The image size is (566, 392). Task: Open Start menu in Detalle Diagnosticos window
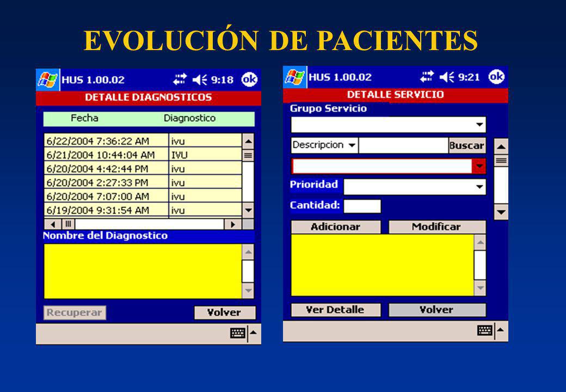(x=48, y=80)
